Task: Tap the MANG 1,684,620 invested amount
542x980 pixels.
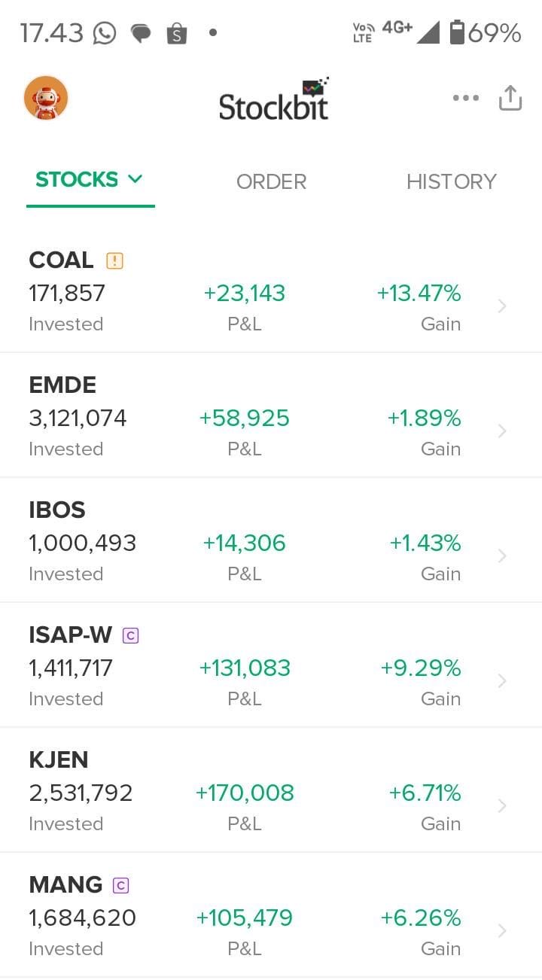Action: (x=83, y=918)
